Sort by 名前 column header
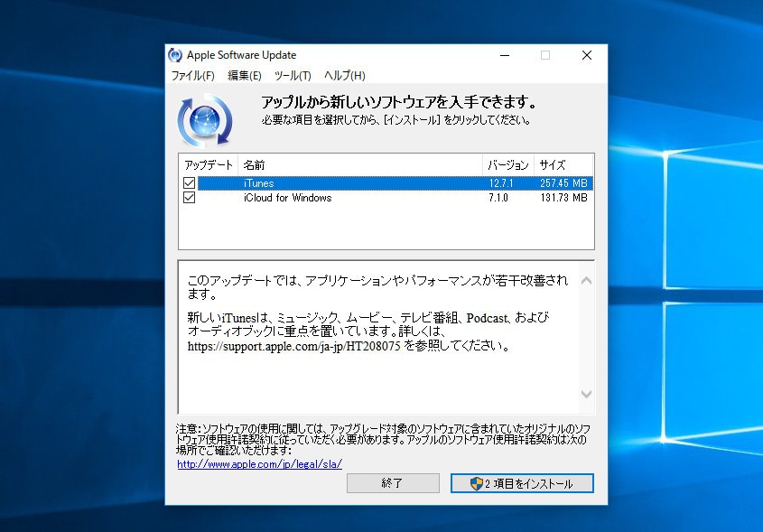Image resolution: width=763 pixels, height=532 pixels. tap(360, 165)
